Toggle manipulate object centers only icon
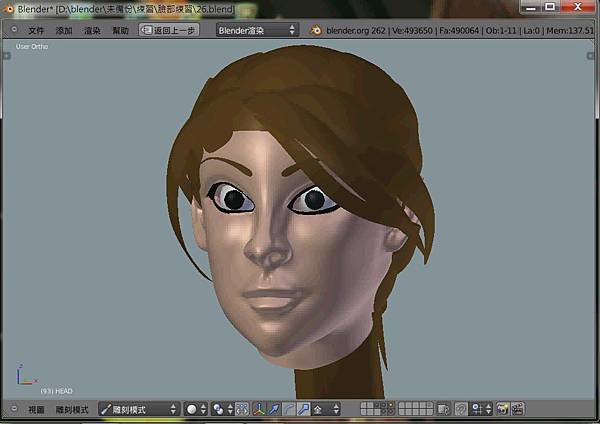Image resolution: width=600 pixels, height=424 pixels. coord(242,409)
